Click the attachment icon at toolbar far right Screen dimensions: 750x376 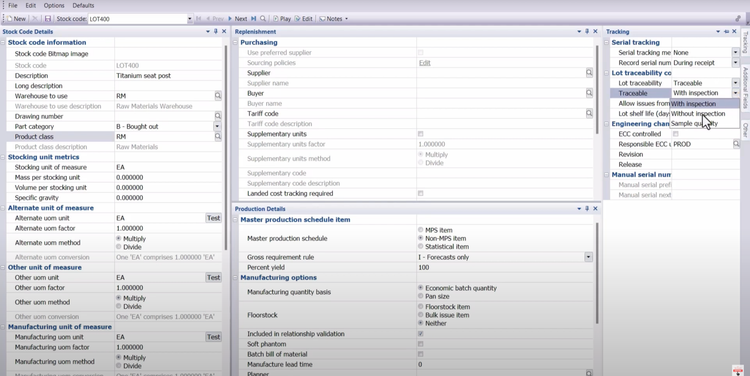pyautogui.click(x=738, y=19)
